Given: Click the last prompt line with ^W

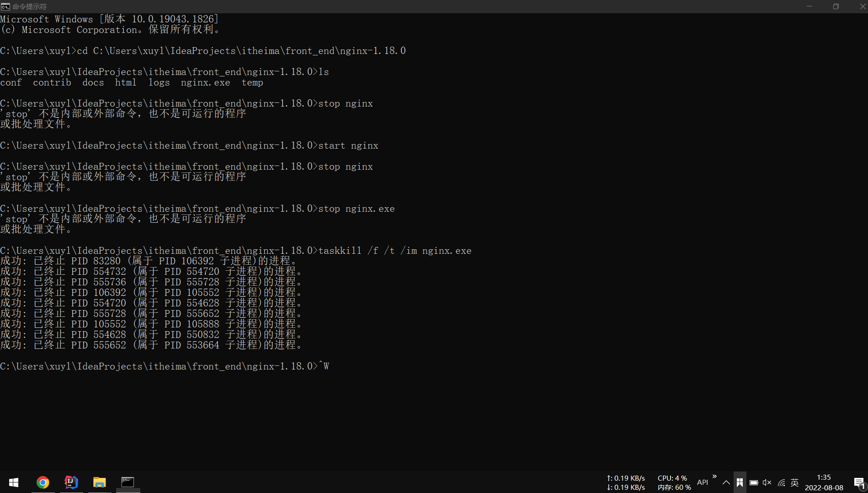Looking at the screenshot, I should point(165,366).
